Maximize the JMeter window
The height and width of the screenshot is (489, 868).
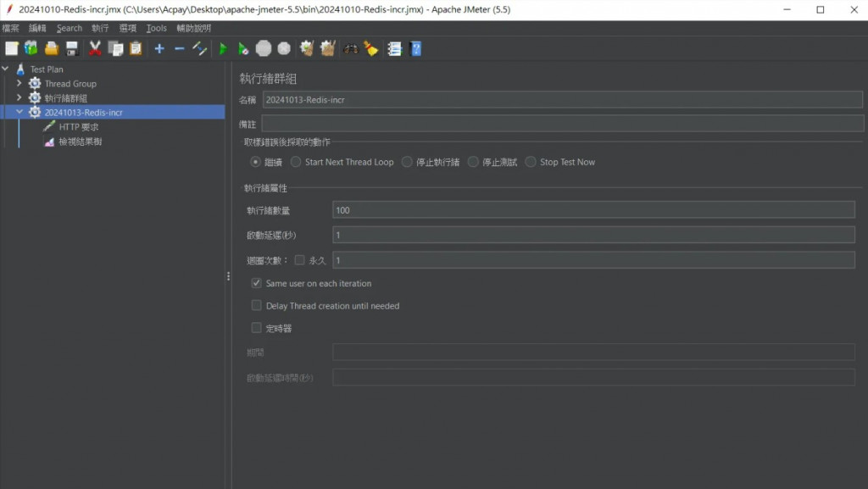[821, 9]
